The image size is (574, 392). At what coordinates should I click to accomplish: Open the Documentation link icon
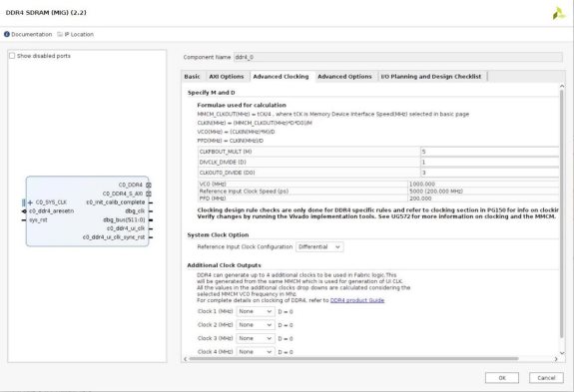pos(7,34)
